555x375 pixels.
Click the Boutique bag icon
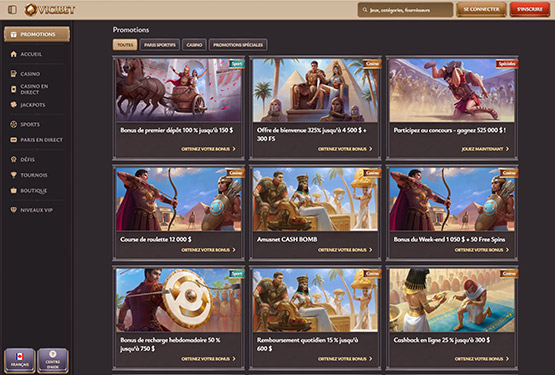coord(13,191)
